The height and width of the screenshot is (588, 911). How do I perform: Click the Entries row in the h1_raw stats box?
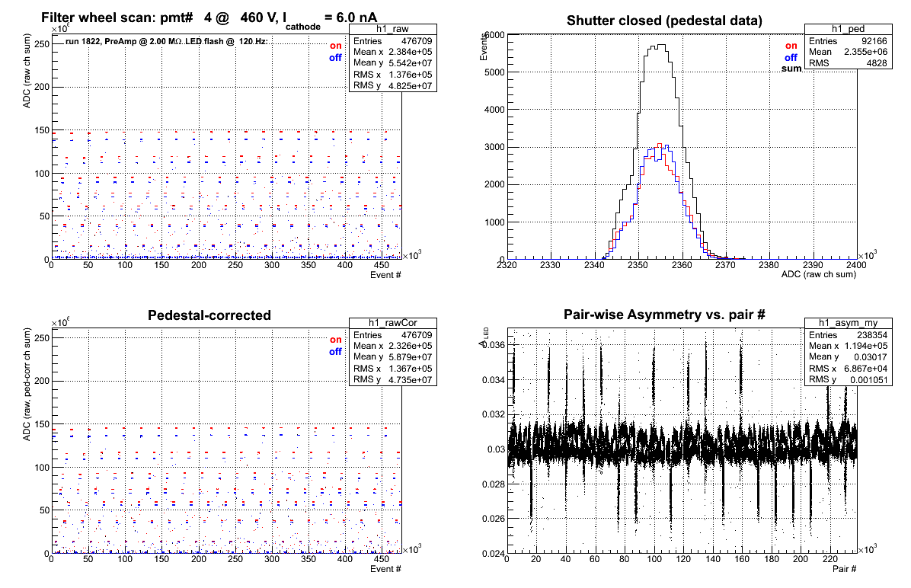393,40
